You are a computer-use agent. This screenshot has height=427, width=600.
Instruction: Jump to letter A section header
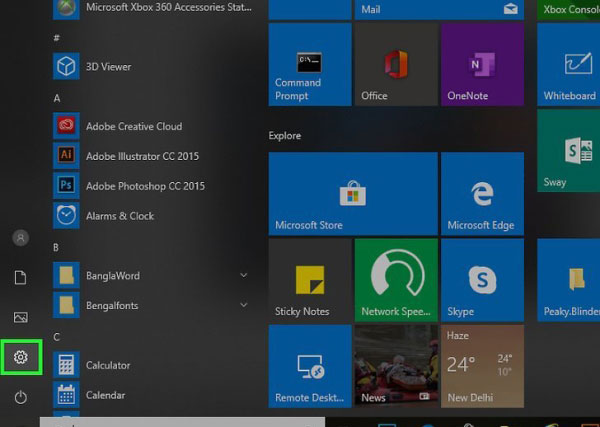[x=57, y=98]
